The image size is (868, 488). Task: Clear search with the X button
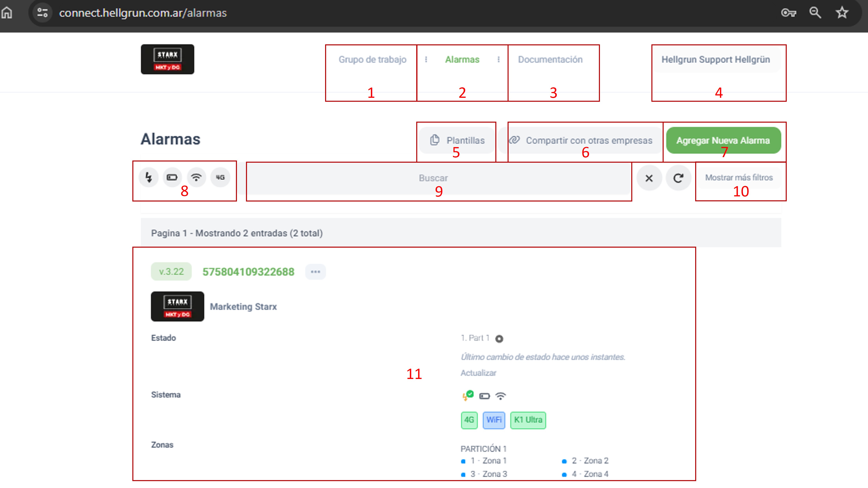[x=649, y=178]
